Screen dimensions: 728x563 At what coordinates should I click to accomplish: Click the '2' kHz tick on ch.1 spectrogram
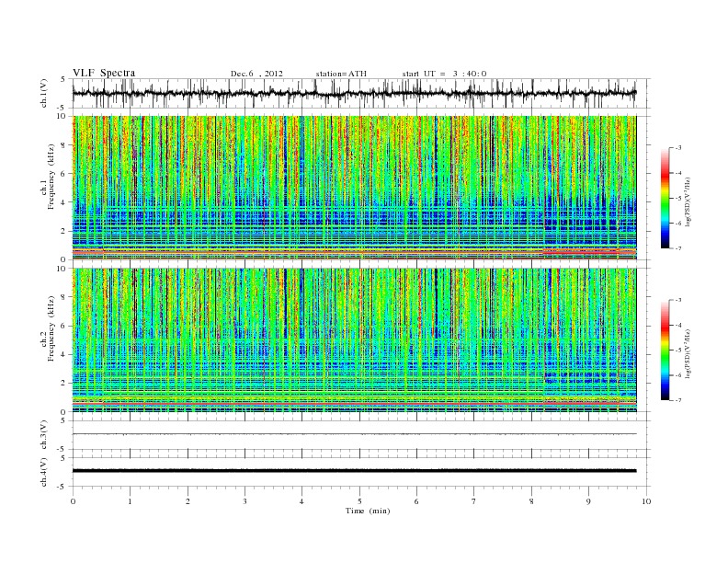coord(64,231)
